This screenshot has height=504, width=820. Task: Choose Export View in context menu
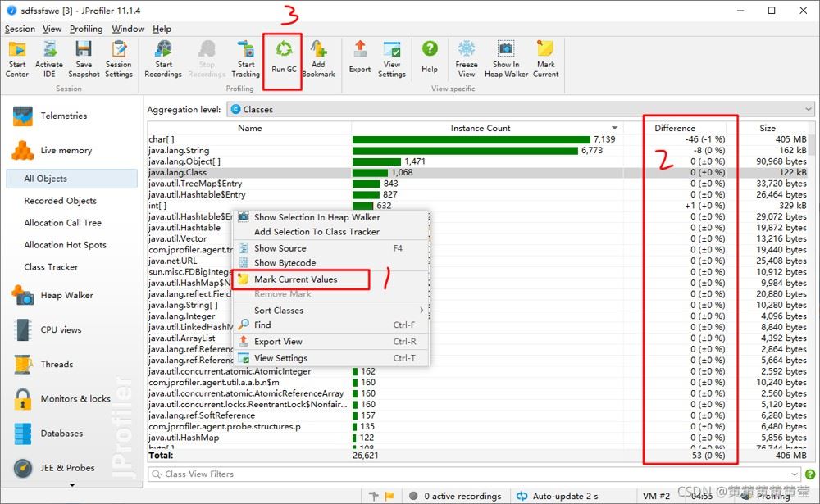[331, 342]
